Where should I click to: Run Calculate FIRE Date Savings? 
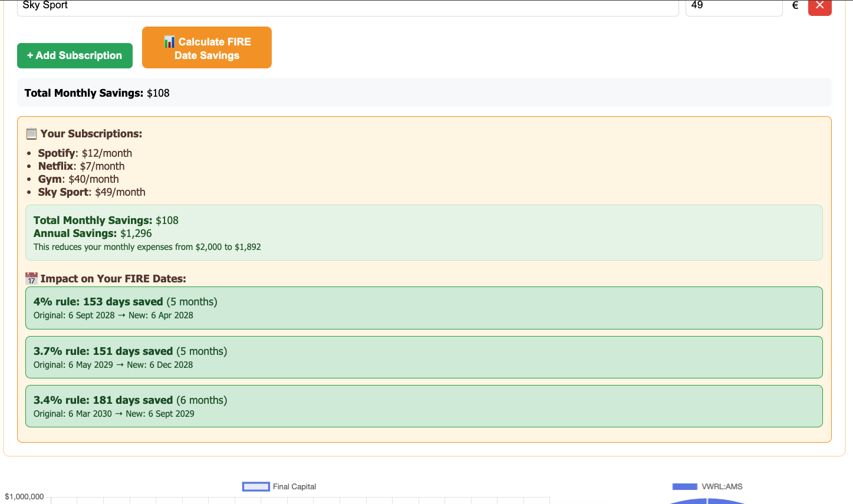pos(207,48)
